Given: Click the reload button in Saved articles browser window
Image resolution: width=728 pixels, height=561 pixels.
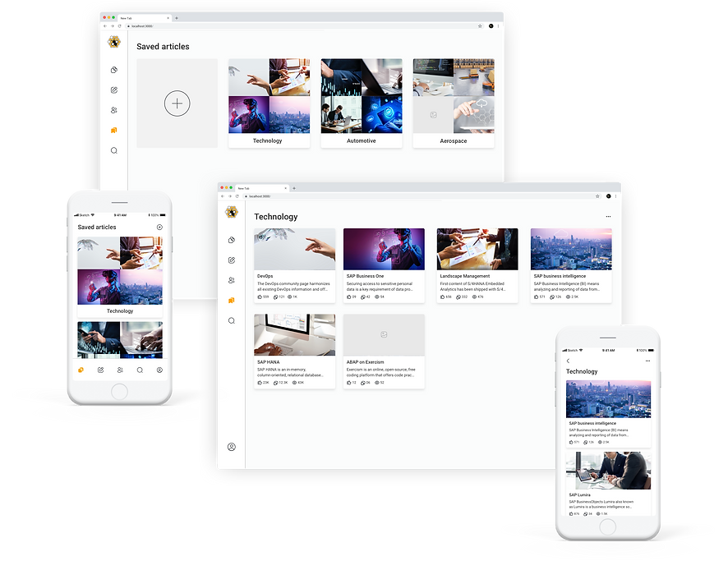Looking at the screenshot, I should tap(119, 26).
